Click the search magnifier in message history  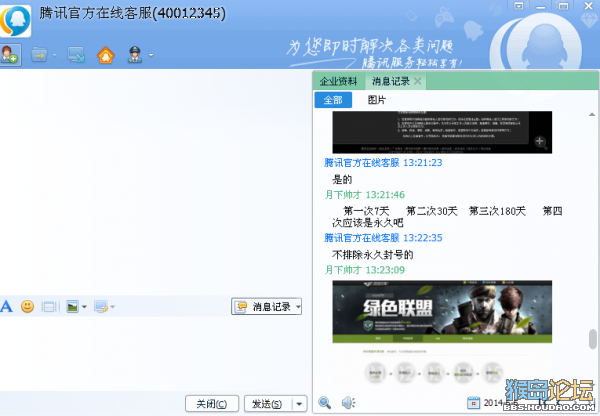click(x=324, y=403)
